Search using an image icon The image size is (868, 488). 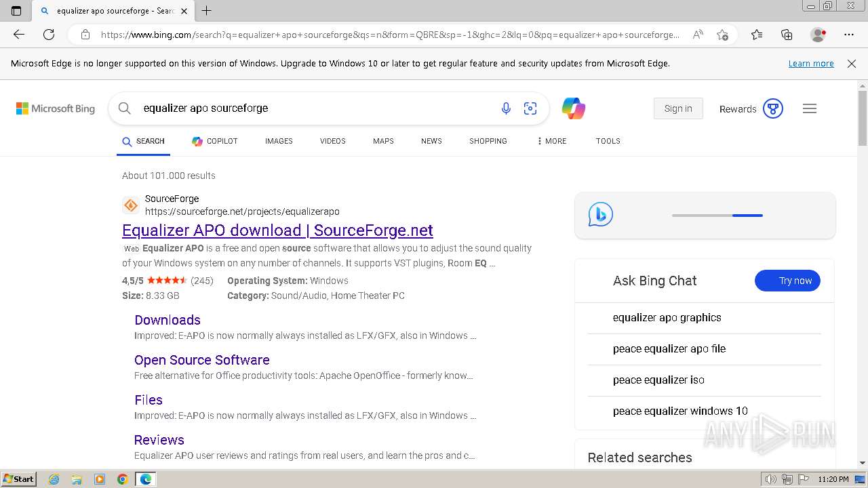point(530,108)
